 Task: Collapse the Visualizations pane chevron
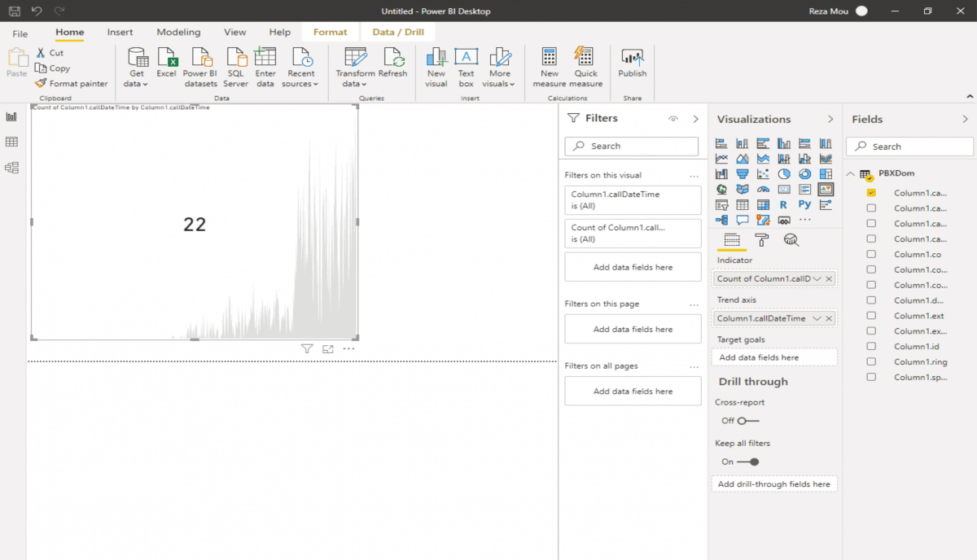click(x=830, y=119)
